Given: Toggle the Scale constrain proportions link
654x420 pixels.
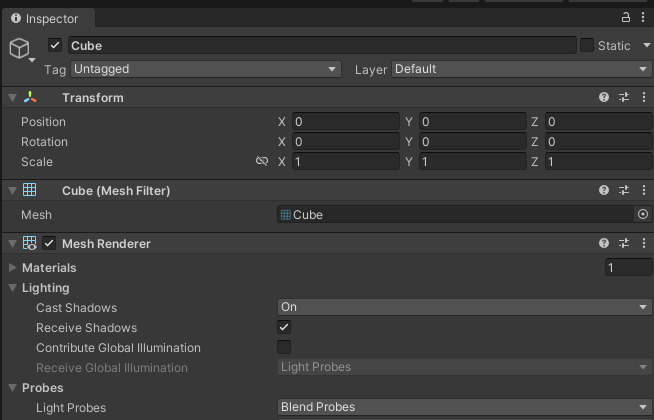Looking at the screenshot, I should [x=262, y=162].
